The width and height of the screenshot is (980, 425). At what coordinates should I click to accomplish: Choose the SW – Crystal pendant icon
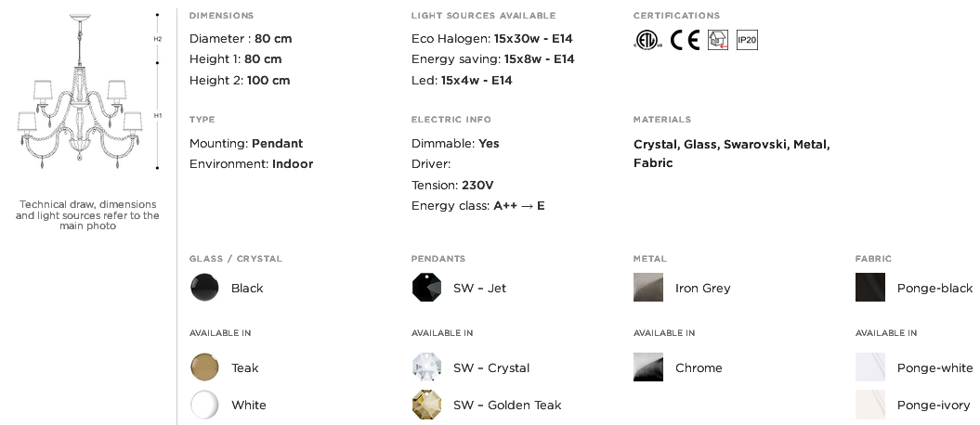point(426,367)
